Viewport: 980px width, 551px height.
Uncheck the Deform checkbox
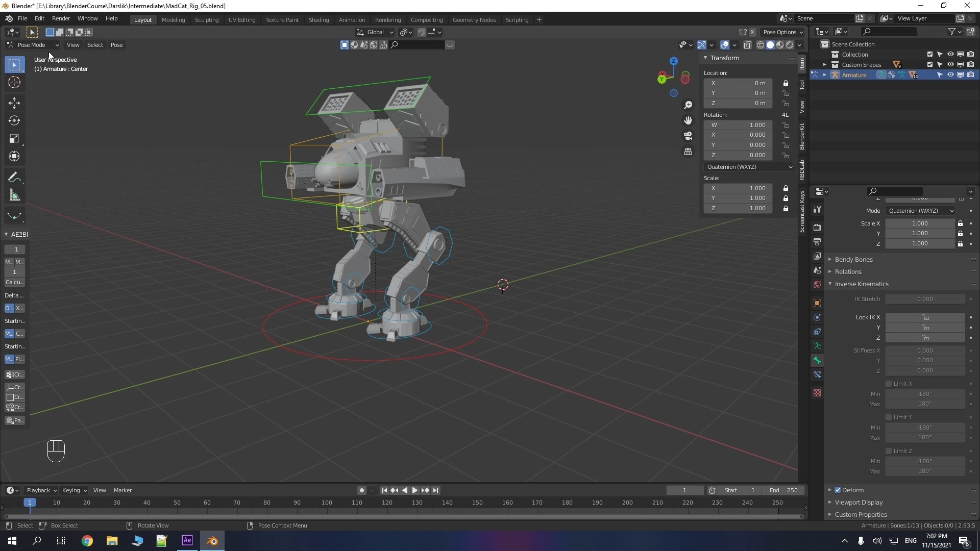pos(838,490)
